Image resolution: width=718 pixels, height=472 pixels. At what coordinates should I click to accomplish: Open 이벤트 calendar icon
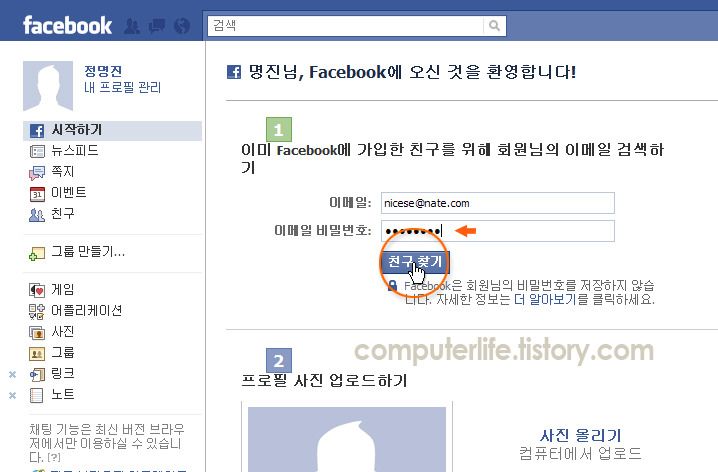[37, 194]
